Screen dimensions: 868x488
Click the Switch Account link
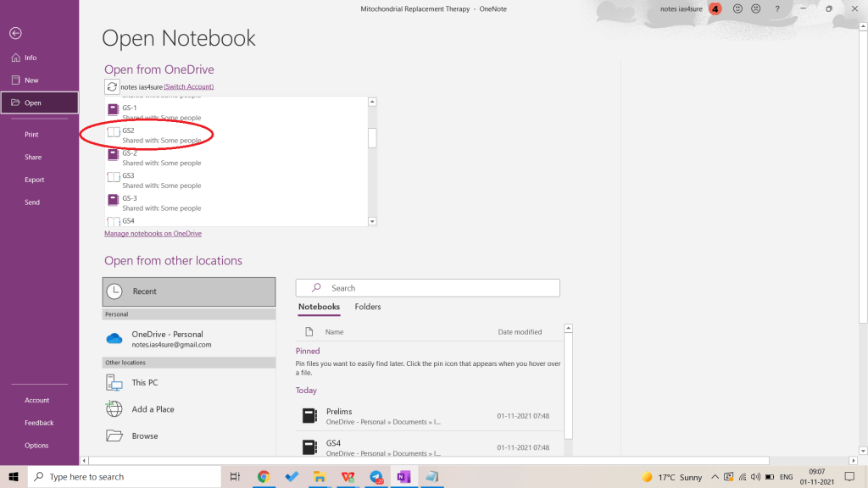[188, 86]
